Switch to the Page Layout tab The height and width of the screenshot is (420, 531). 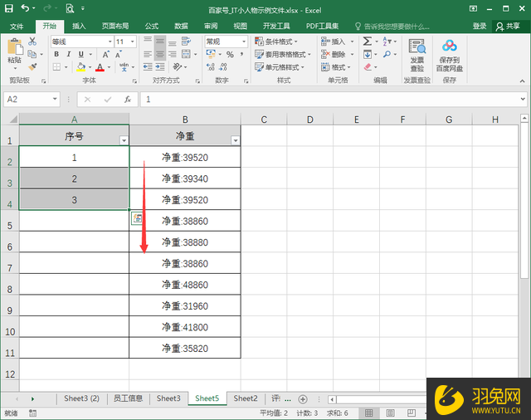(115, 26)
